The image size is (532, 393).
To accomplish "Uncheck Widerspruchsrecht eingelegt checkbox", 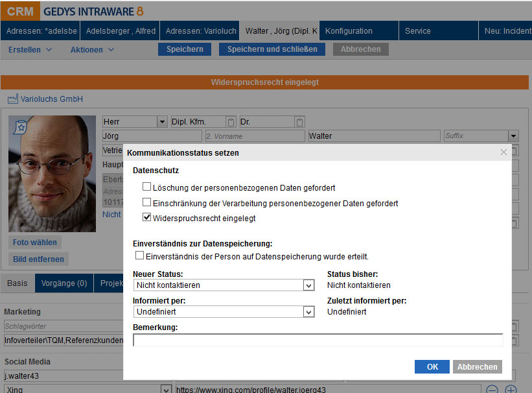I will tap(146, 218).
